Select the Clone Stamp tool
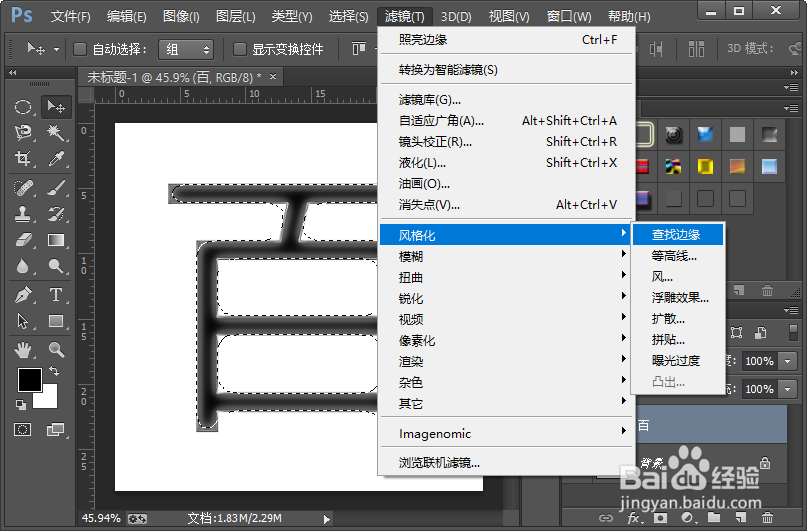807x531 pixels. point(23,214)
